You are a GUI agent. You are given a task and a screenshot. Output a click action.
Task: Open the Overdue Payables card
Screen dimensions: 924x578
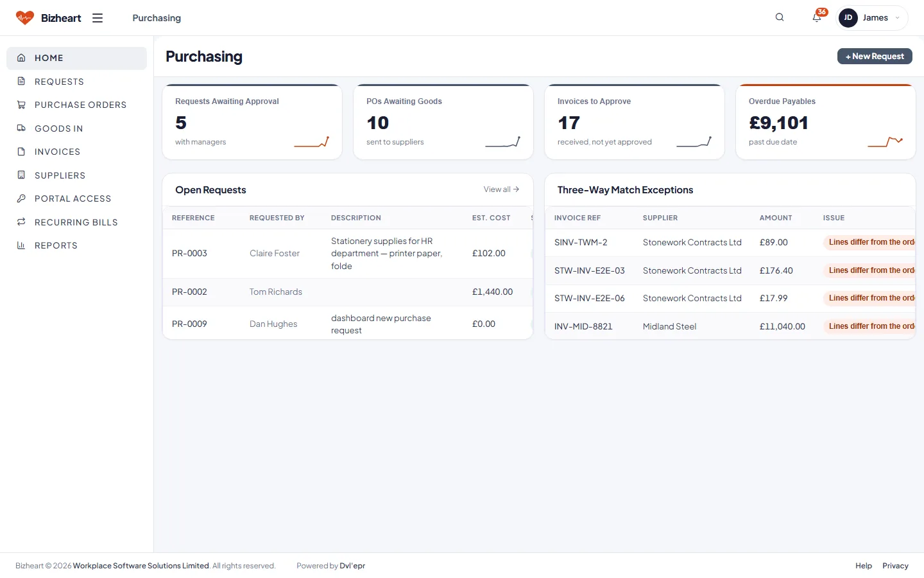coord(826,121)
